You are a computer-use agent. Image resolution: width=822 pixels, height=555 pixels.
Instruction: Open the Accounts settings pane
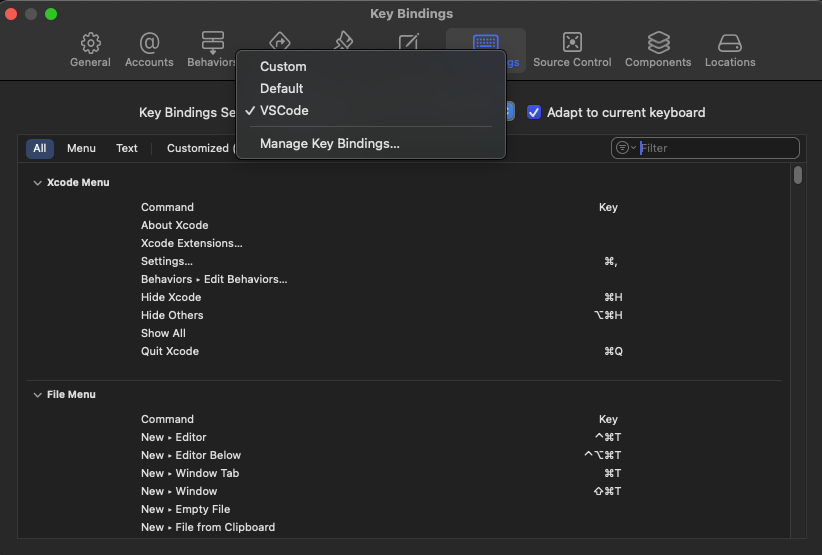click(149, 50)
